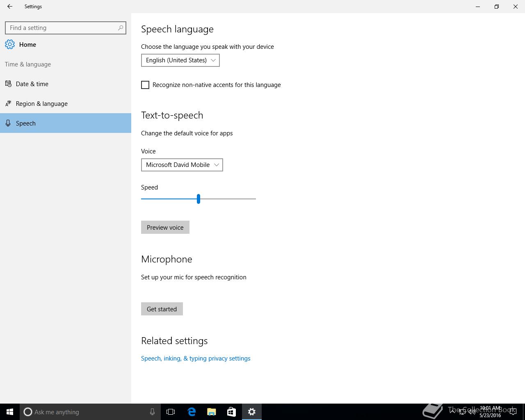The image size is (525, 420).
Task: Select the Speech sidebar item
Action: coord(26,123)
